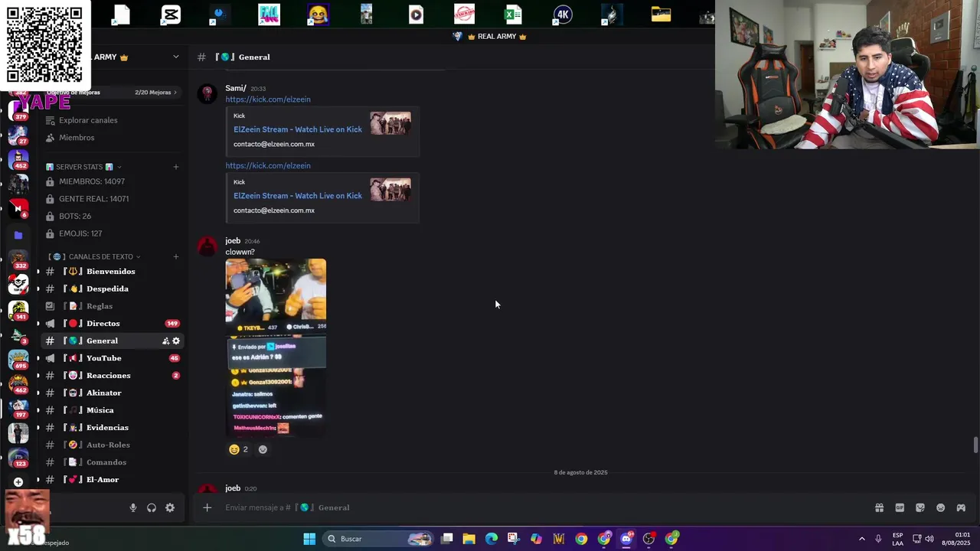Open Explorar canales
Viewport: 980px width, 551px height.
pos(88,120)
